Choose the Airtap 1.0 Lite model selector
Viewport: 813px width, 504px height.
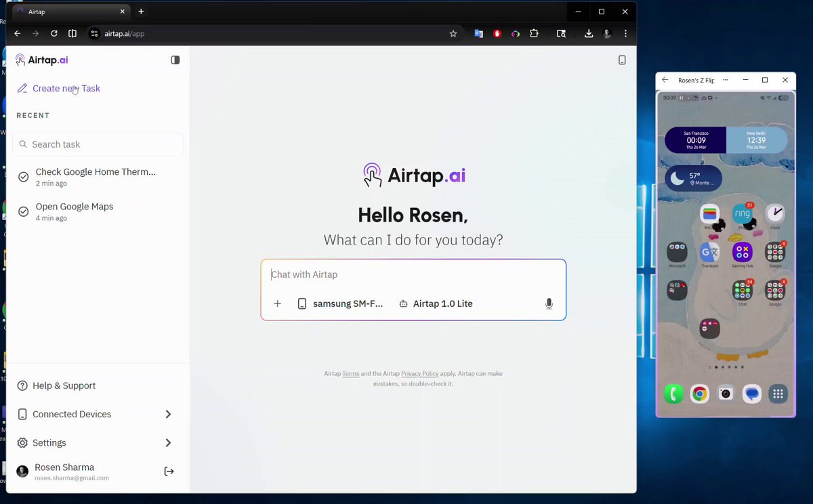pyautogui.click(x=436, y=303)
